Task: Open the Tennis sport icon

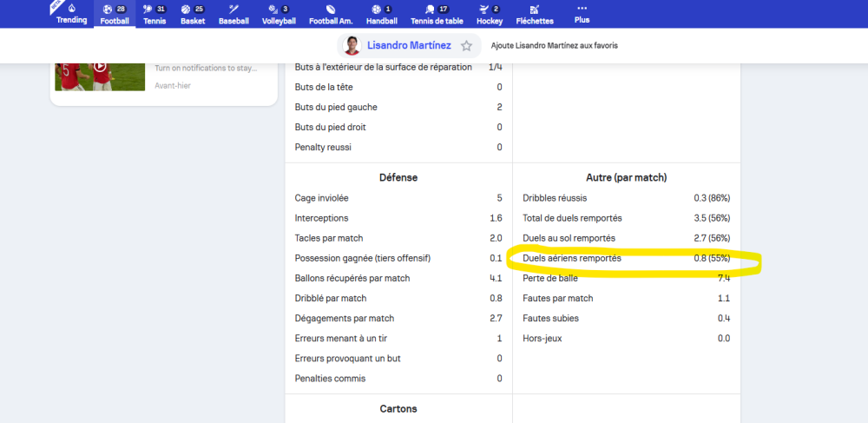Action: (154, 14)
